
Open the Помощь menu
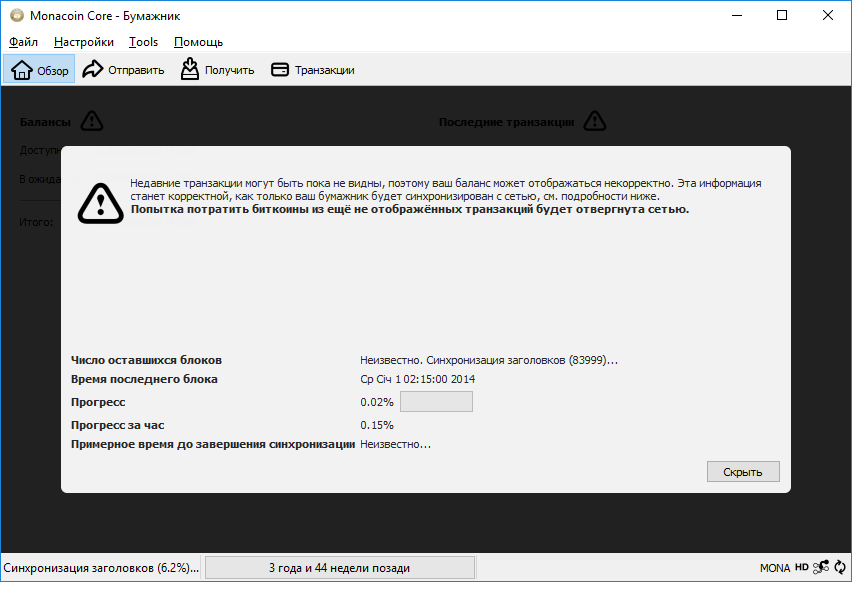(x=198, y=42)
